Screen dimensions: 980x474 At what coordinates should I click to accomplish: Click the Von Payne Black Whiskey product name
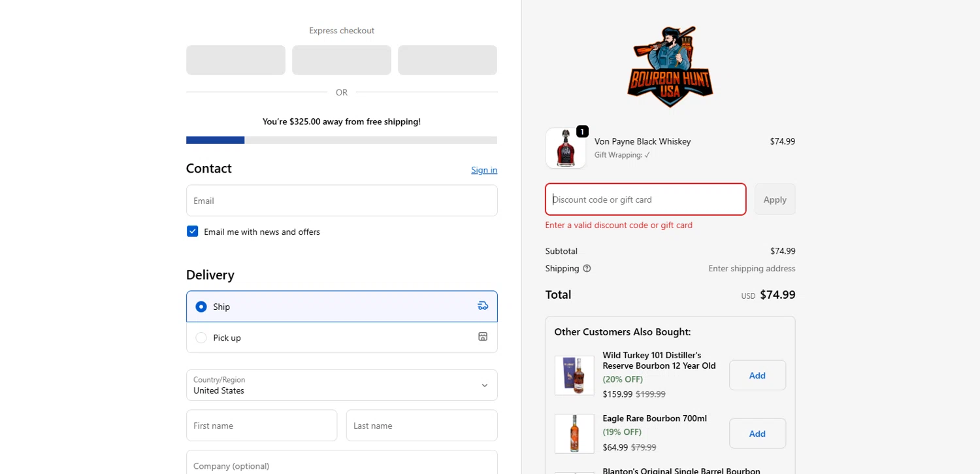642,141
